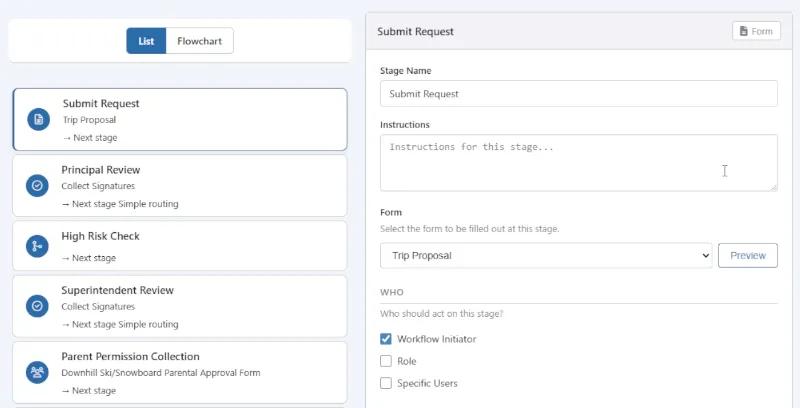Focus the Instructions text area
Image resolution: width=800 pixels, height=408 pixels.
pos(578,162)
